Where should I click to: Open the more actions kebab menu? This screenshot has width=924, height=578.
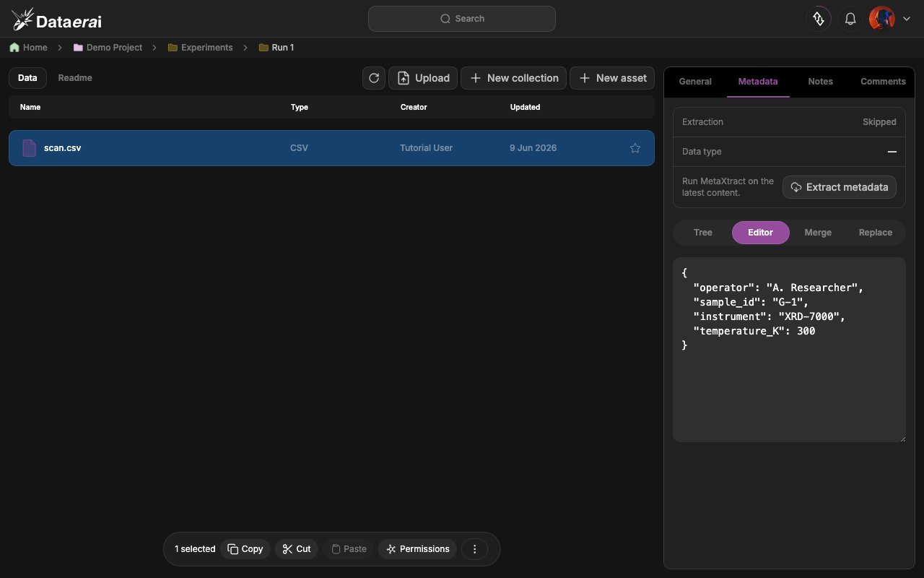pyautogui.click(x=474, y=549)
